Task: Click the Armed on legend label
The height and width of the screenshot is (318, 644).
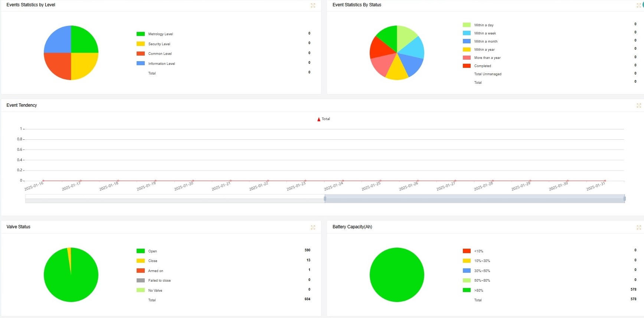Action: (156, 271)
